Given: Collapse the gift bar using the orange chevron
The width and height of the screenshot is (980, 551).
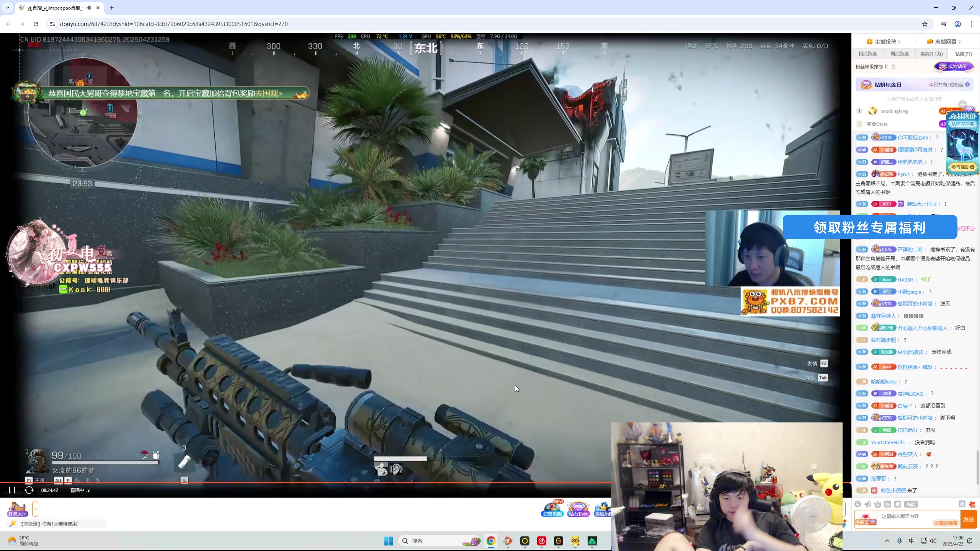Looking at the screenshot, I should 35,509.
